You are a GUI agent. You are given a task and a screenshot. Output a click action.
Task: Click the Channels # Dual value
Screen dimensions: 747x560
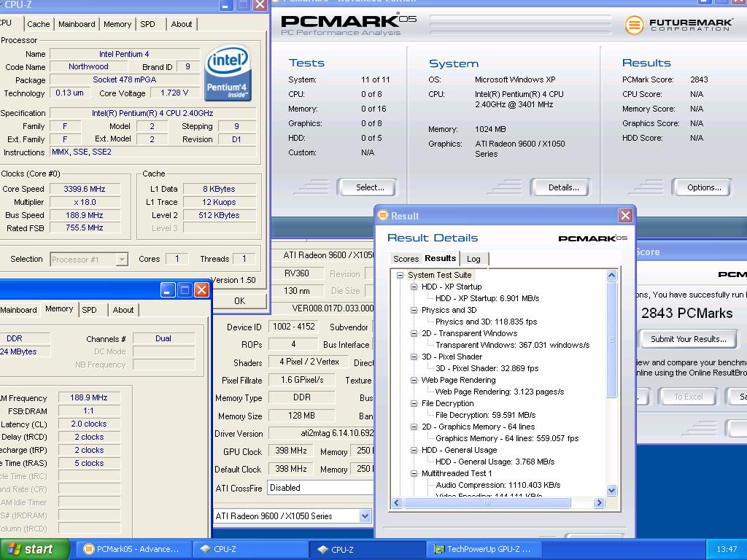[x=163, y=338]
